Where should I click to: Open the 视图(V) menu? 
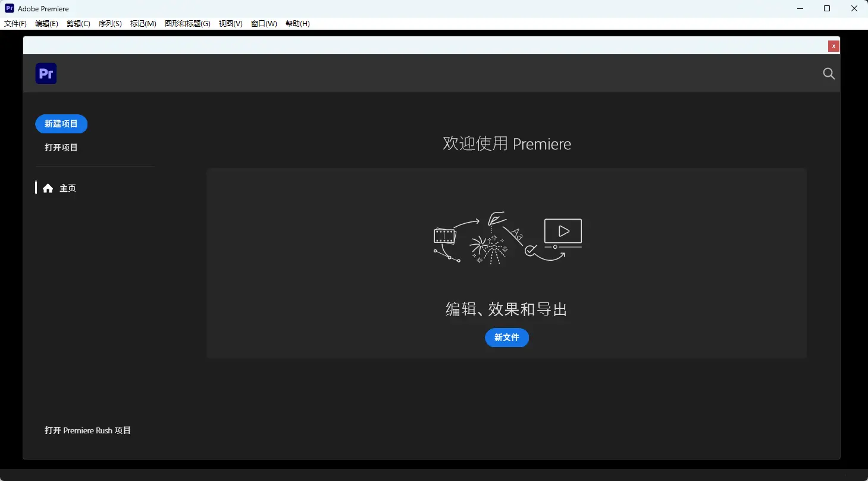[x=231, y=24]
